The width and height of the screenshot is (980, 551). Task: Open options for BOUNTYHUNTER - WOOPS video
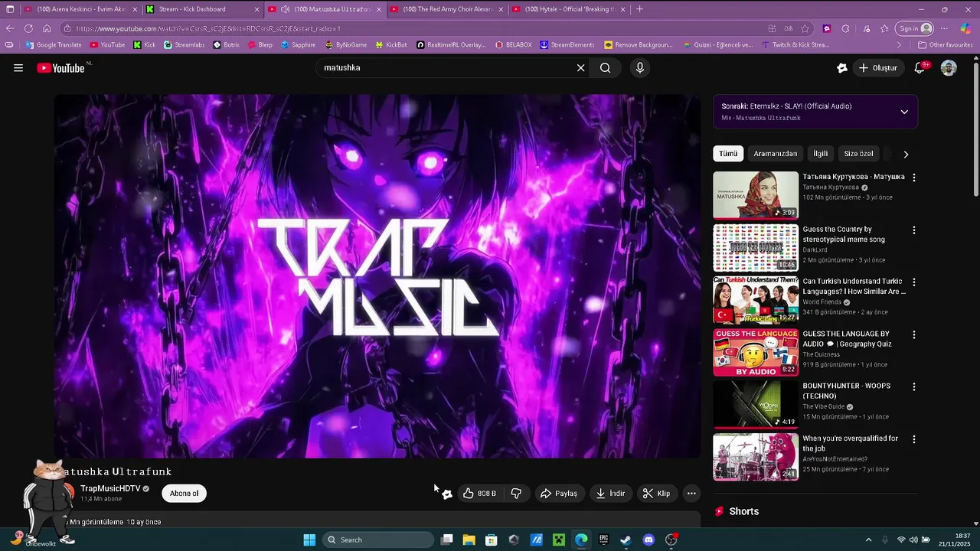click(x=913, y=387)
